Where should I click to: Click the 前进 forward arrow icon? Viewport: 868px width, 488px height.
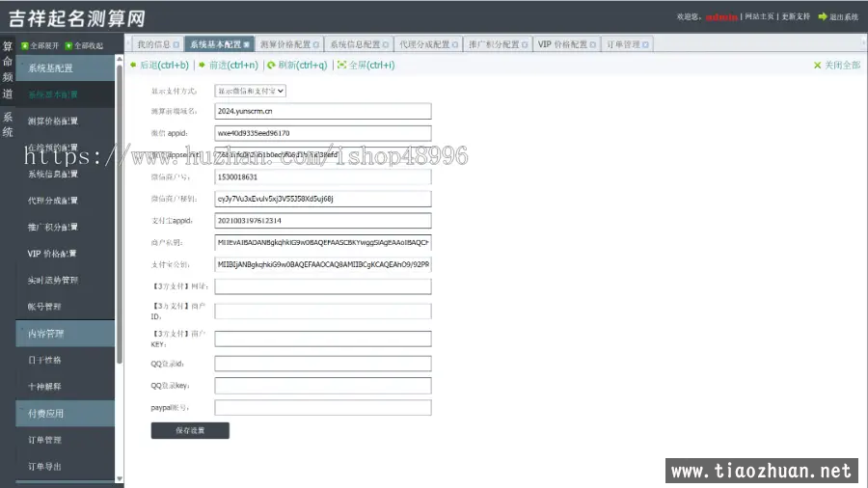click(x=201, y=66)
